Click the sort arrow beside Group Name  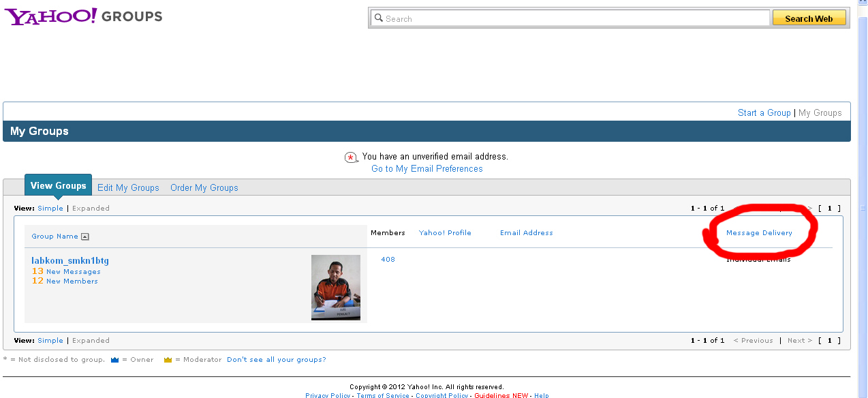pyautogui.click(x=85, y=236)
